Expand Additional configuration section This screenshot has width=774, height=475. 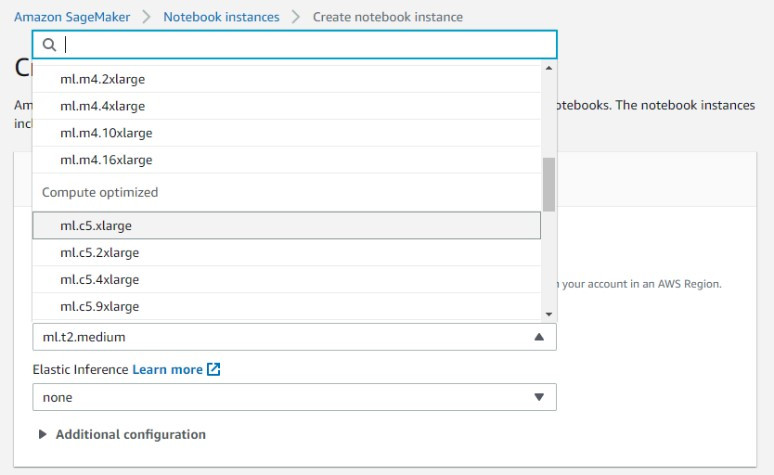tap(122, 435)
